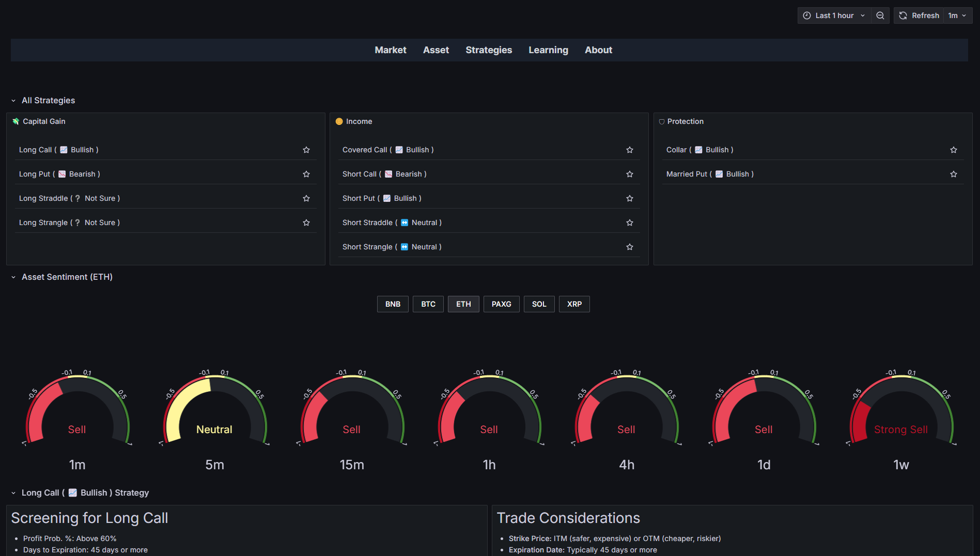Click star icon on Short Put row
The image size is (980, 556).
pos(629,198)
